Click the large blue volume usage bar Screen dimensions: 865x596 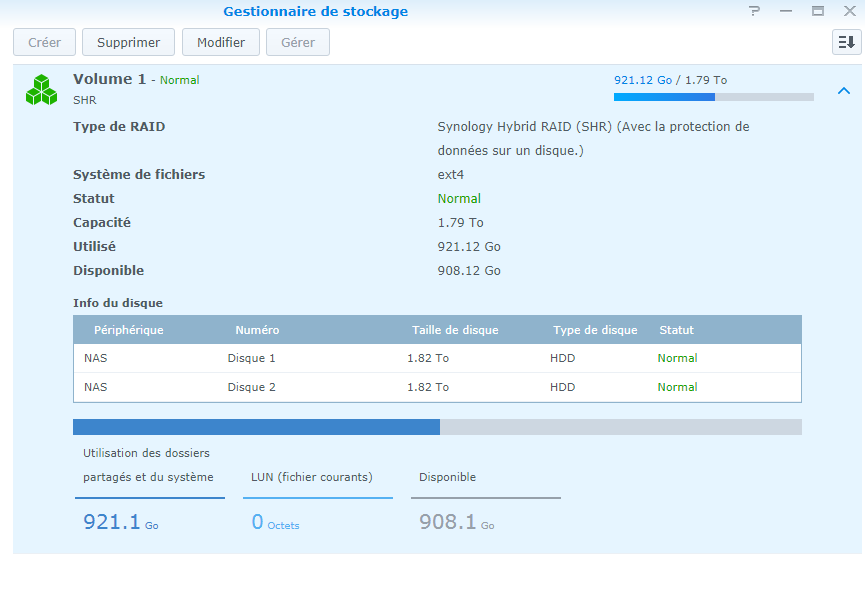(x=256, y=427)
